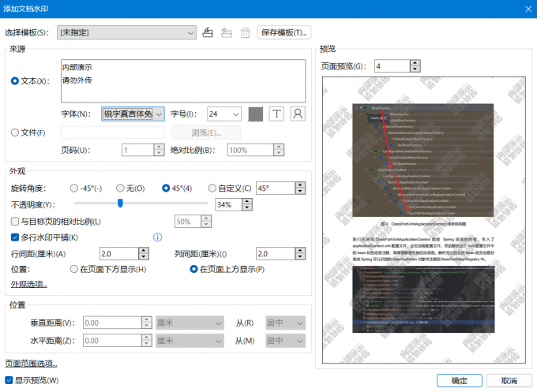Click the import template icon
This screenshot has width=537, height=392.
pos(208,32)
